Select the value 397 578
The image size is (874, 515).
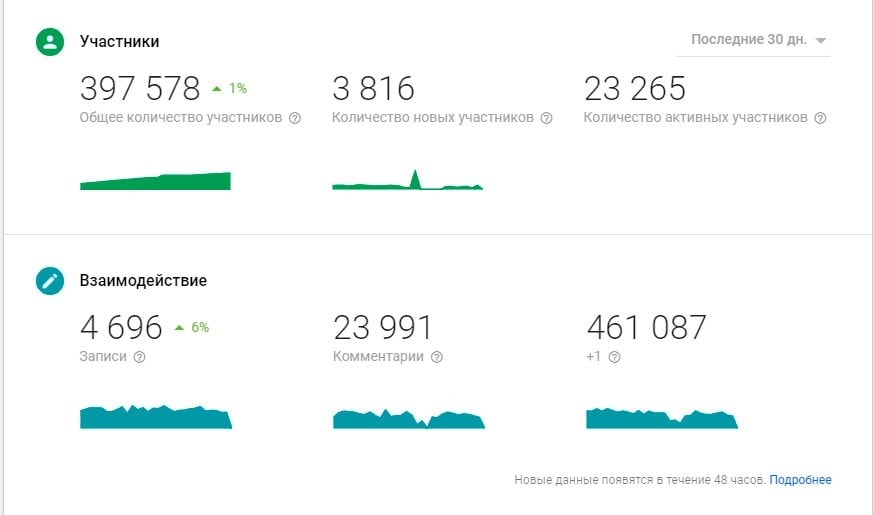click(x=140, y=89)
